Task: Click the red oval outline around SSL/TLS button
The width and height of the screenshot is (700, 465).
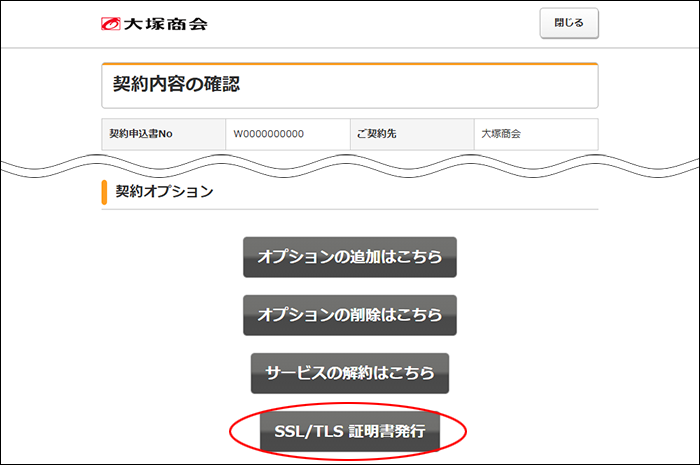Action: (x=234, y=431)
